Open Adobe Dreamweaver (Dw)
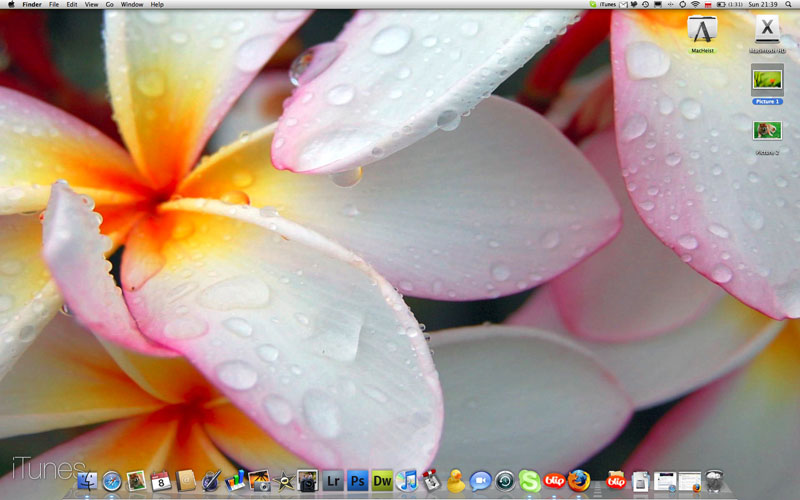This screenshot has height=500, width=800. tap(382, 481)
